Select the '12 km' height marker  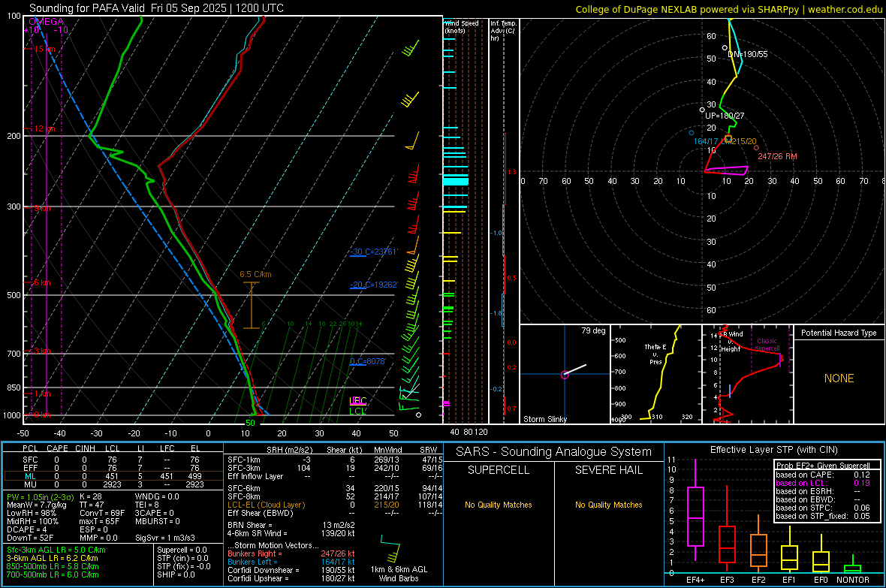click(44, 129)
